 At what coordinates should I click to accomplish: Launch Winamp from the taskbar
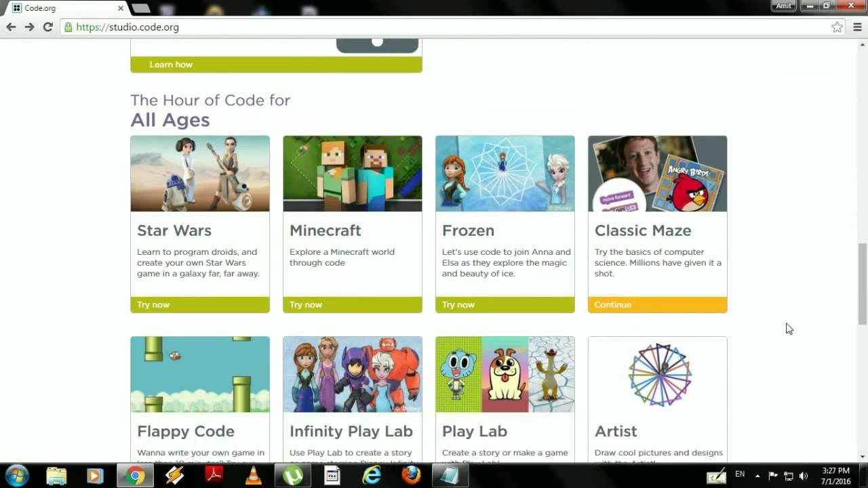174,476
